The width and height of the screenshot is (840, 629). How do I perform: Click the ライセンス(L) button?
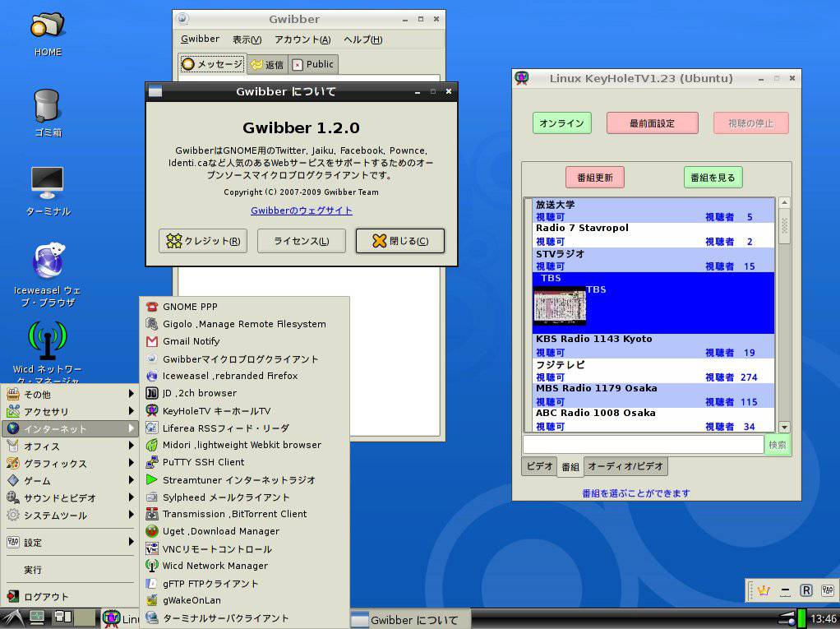tap(302, 241)
